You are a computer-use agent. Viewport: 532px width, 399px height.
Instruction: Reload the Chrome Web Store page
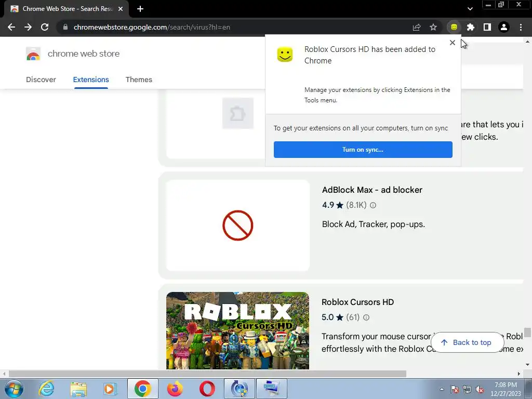coord(45,27)
